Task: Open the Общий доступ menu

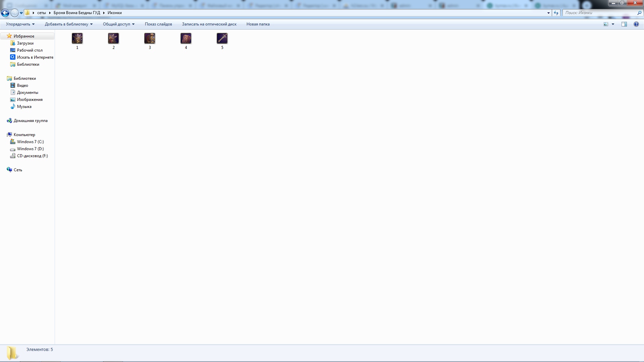Action: point(118,24)
